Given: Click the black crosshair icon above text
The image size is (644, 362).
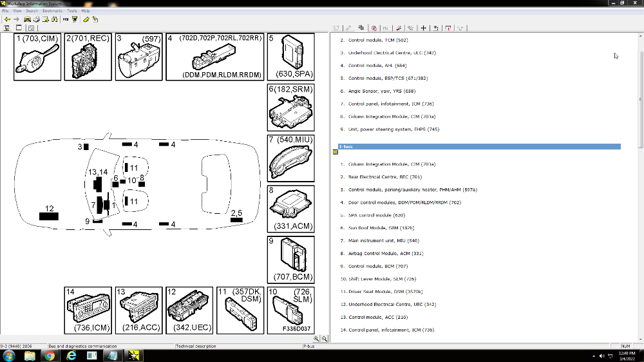Looking at the screenshot, I should tap(423, 28).
